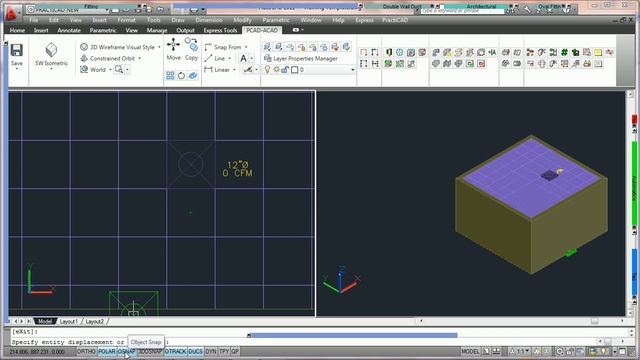640x360 pixels.
Task: Switch to the Layout1 tab
Action: click(69, 322)
